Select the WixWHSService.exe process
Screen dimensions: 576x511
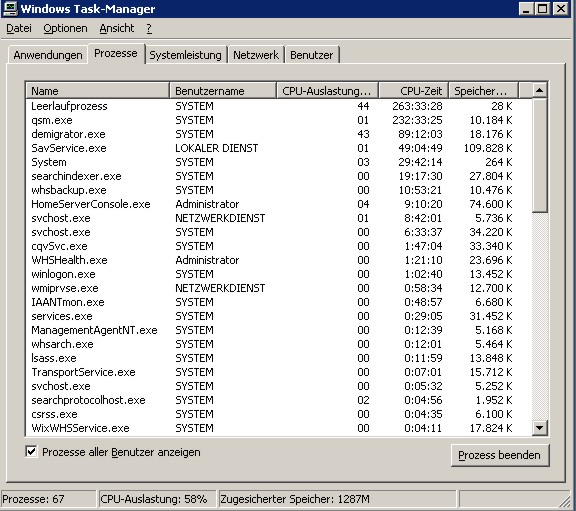click(278, 428)
